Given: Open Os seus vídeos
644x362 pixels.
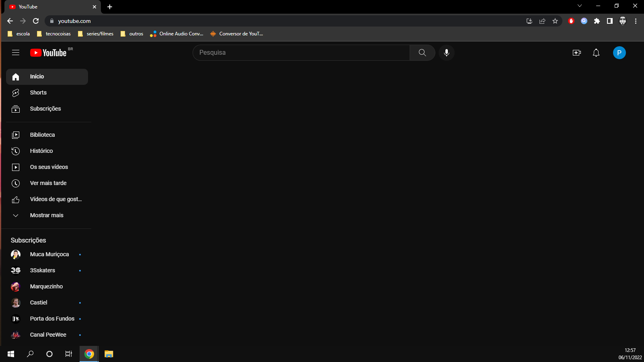Looking at the screenshot, I should tap(47, 167).
